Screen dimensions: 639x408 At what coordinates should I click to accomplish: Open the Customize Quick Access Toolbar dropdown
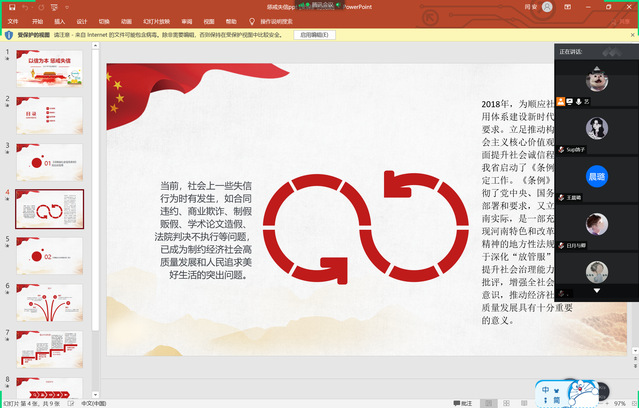(55, 6)
